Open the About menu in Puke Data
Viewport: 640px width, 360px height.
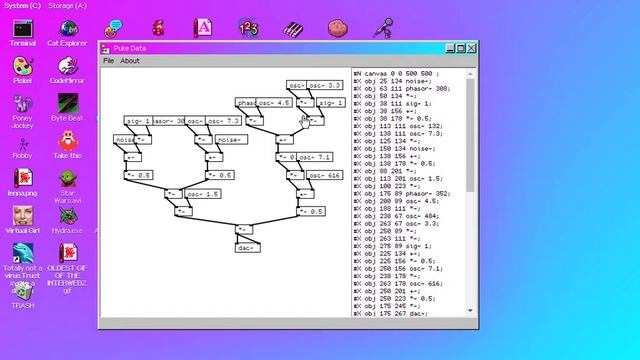130,61
